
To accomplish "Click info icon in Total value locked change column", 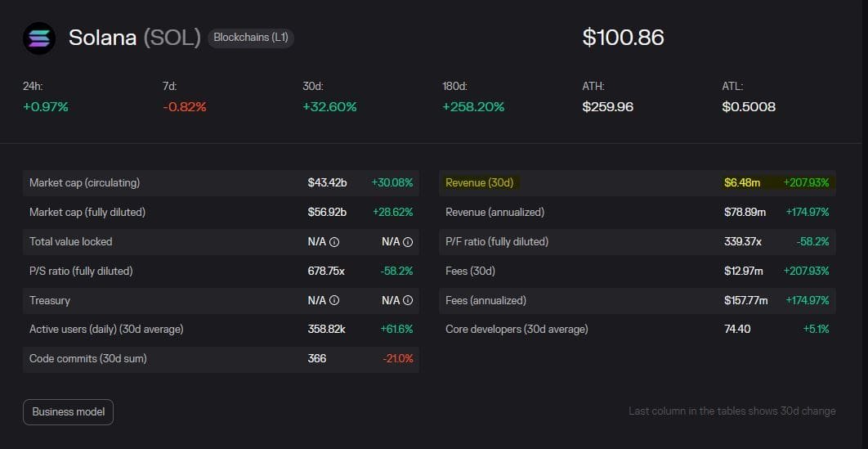I will 408,242.
